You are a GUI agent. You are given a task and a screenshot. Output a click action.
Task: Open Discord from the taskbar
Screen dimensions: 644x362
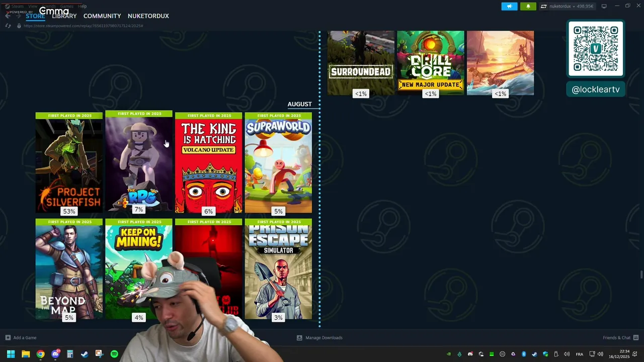(x=55, y=354)
